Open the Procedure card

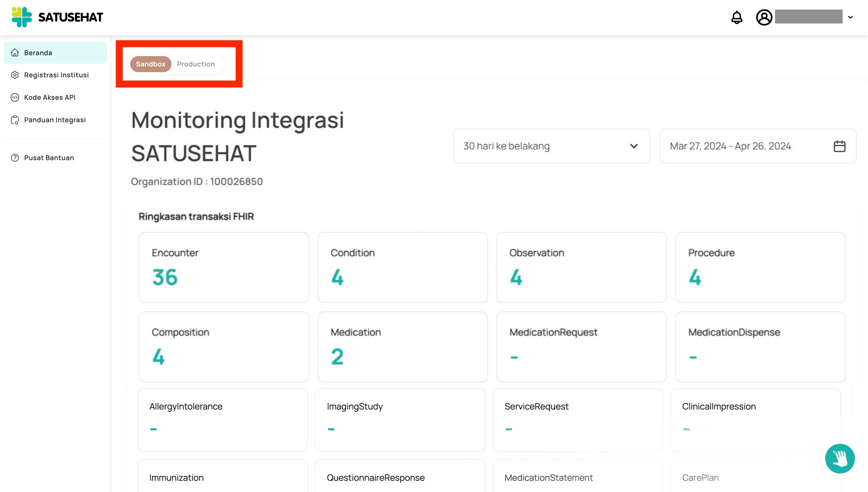tap(760, 267)
